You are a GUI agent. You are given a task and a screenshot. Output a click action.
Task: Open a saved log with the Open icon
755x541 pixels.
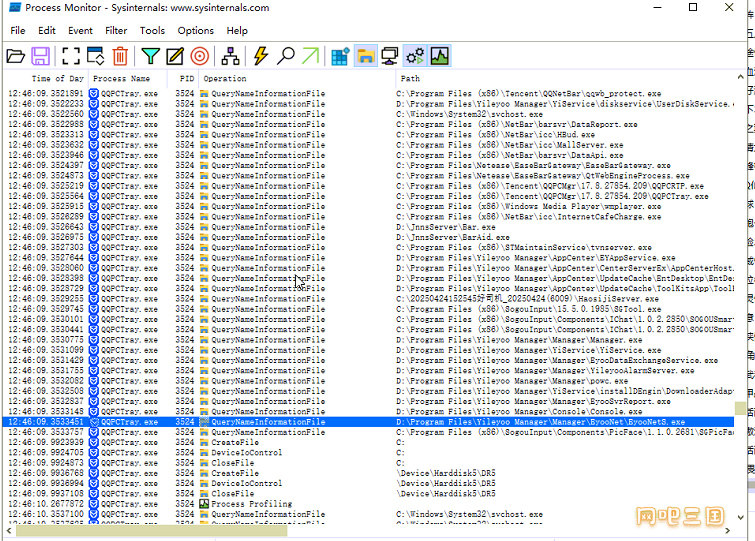tap(15, 56)
